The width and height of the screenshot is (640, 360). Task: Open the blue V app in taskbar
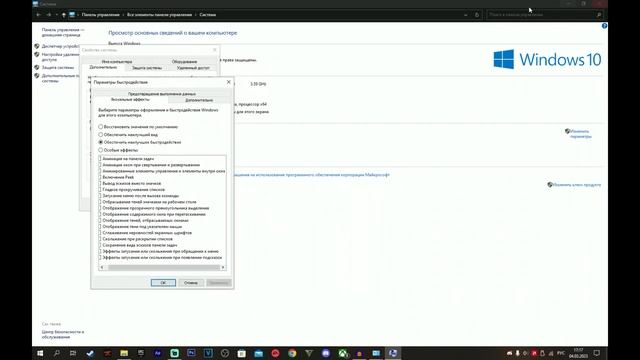[208, 353]
